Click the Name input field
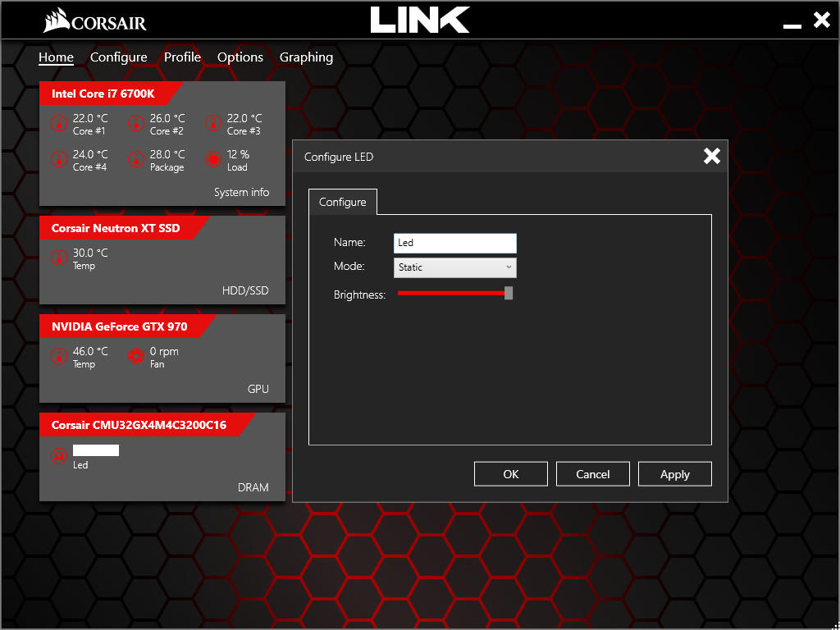The height and width of the screenshot is (630, 840). (x=454, y=243)
